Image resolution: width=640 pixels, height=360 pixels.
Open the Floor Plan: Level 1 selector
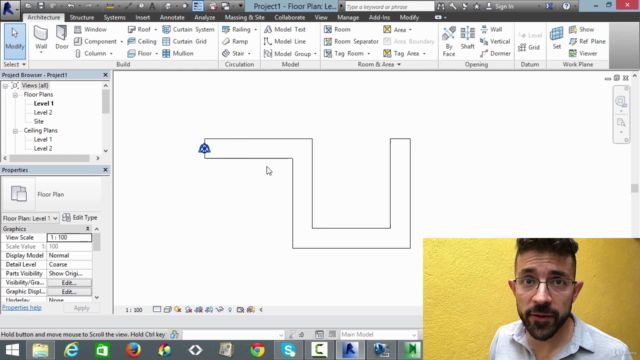(30, 218)
